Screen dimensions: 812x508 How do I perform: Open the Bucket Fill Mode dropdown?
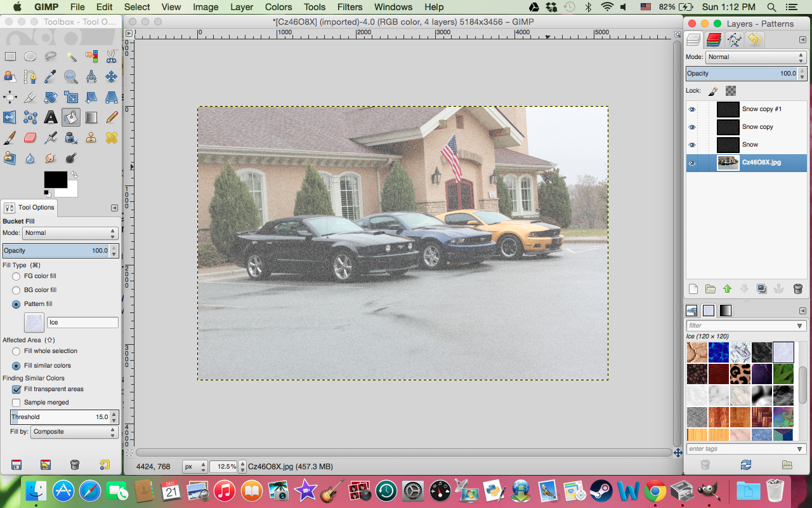tap(70, 233)
